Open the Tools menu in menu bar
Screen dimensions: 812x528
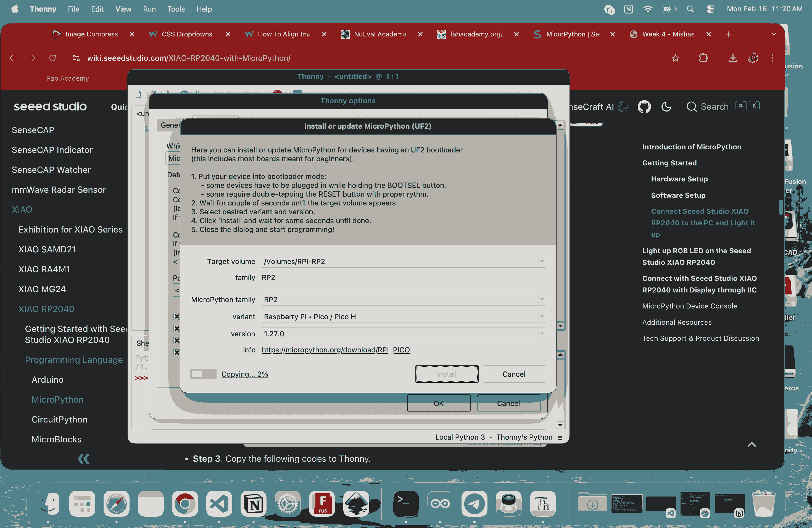click(176, 9)
